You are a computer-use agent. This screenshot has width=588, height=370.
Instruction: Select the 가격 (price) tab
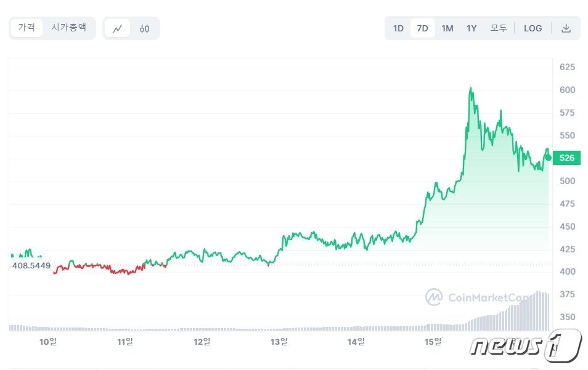(27, 28)
